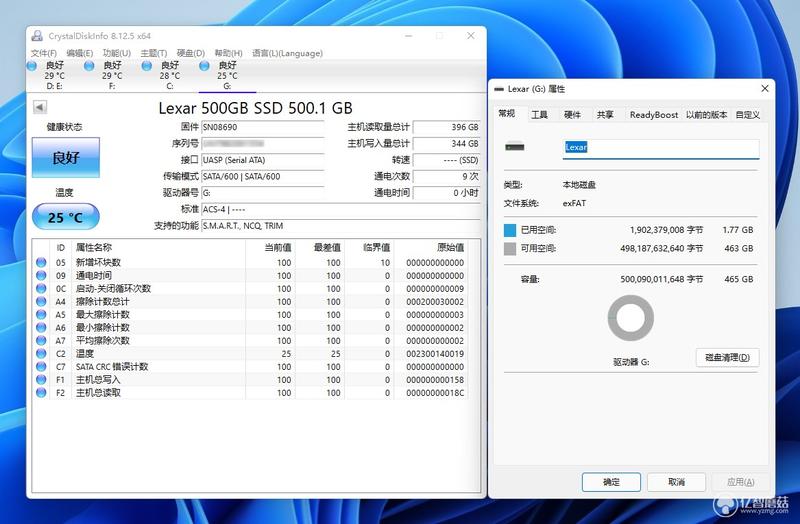Click the CrystalDiskInfo app icon in title bar
This screenshot has height=524, width=800.
pyautogui.click(x=37, y=36)
